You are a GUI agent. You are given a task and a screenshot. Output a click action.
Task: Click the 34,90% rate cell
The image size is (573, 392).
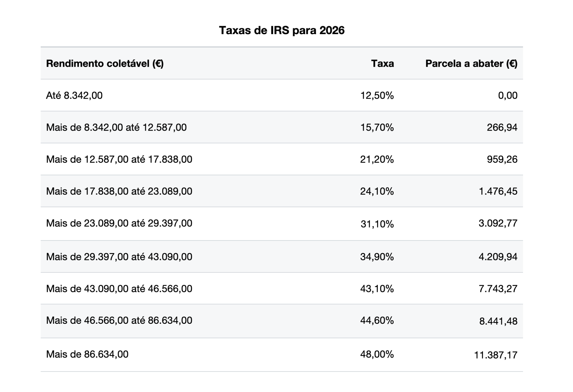(x=377, y=257)
